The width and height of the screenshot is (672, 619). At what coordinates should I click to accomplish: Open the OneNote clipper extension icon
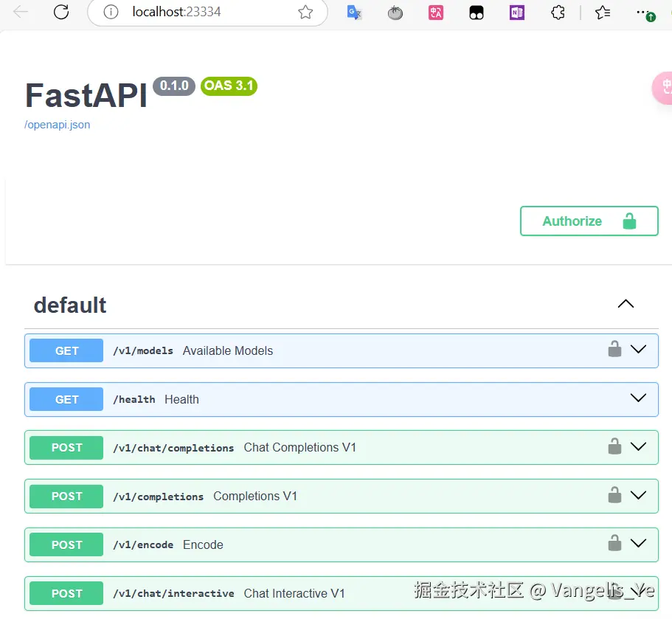click(x=517, y=13)
